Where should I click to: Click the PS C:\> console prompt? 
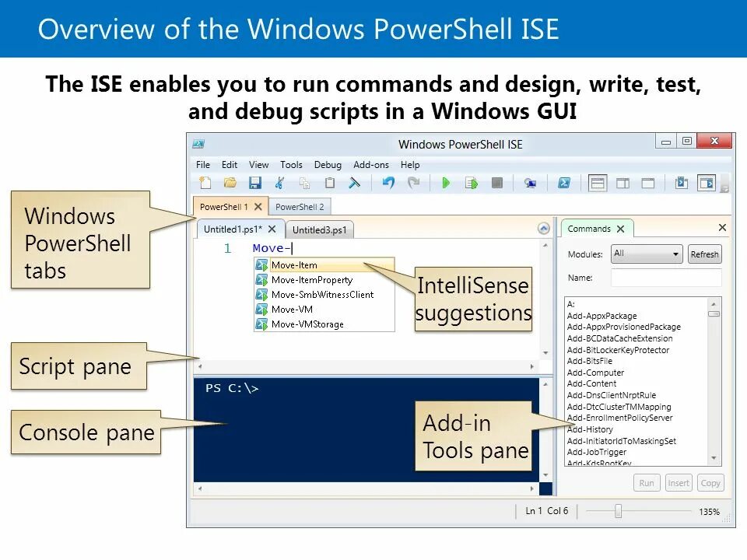coord(232,388)
